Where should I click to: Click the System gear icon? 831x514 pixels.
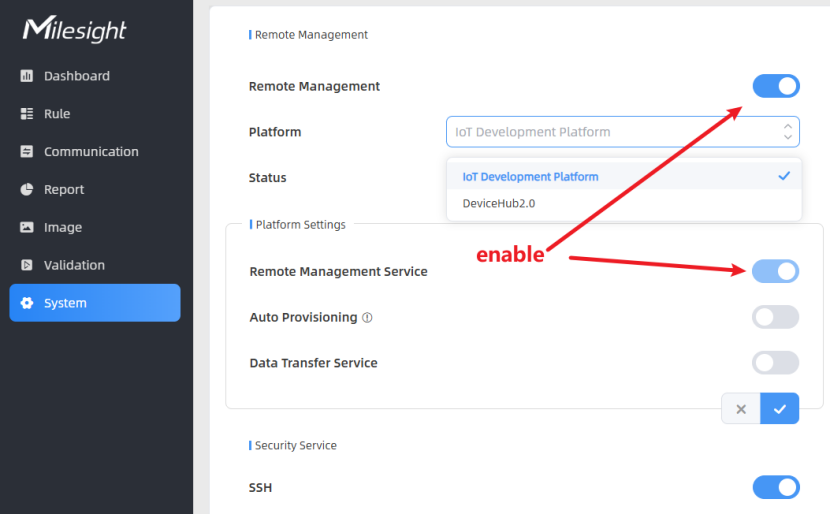tap(26, 303)
